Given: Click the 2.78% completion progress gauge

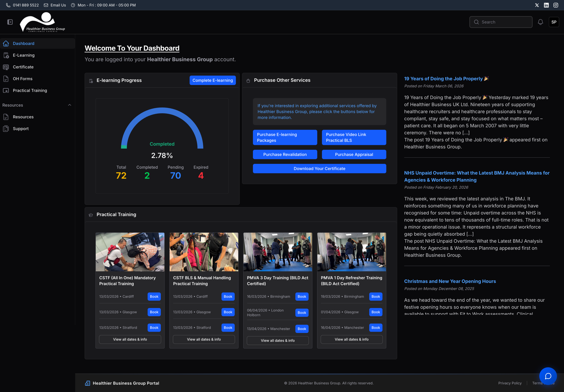Looking at the screenshot, I should pyautogui.click(x=162, y=155).
